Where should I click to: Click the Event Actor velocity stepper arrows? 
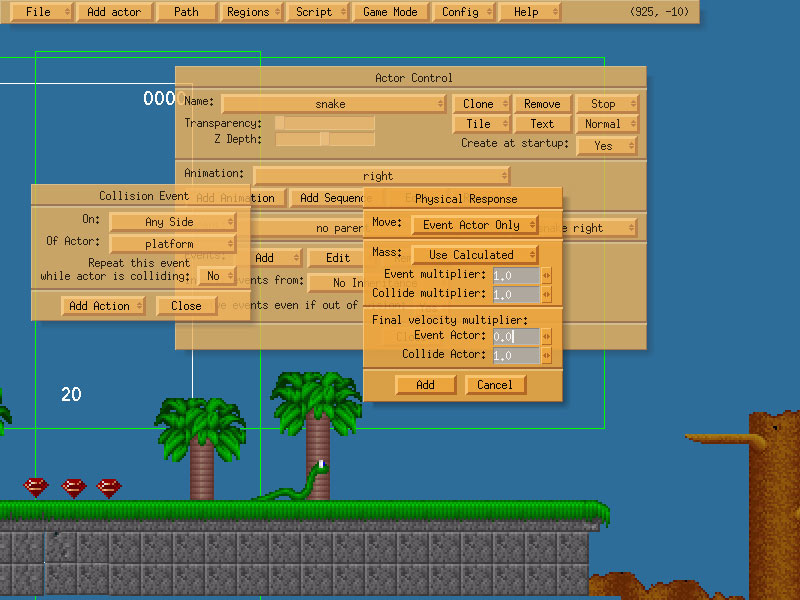coord(546,337)
